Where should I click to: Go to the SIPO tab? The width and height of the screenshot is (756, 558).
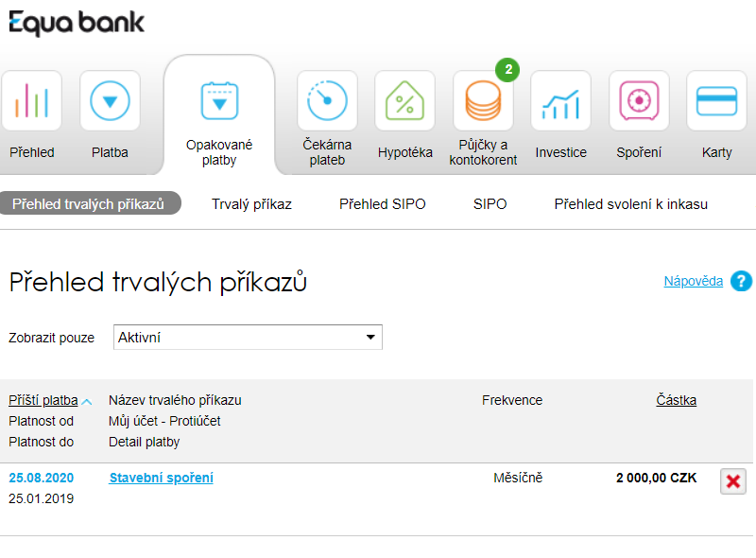[x=490, y=204]
